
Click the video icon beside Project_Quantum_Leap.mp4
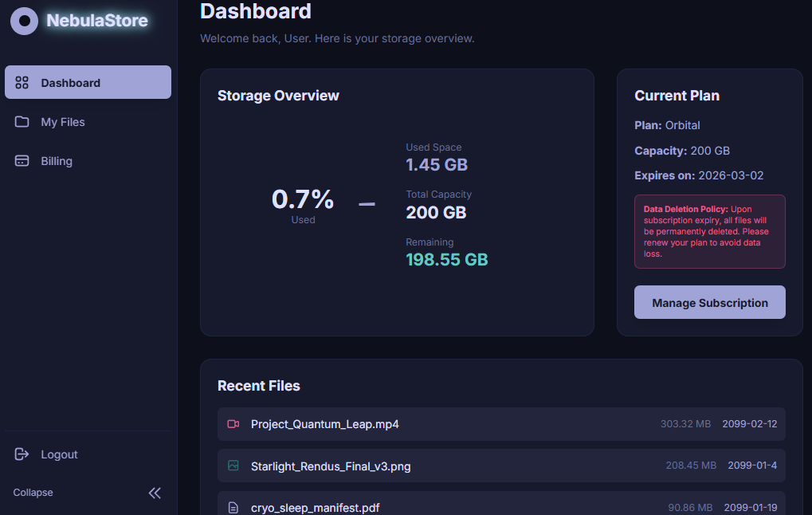point(233,423)
